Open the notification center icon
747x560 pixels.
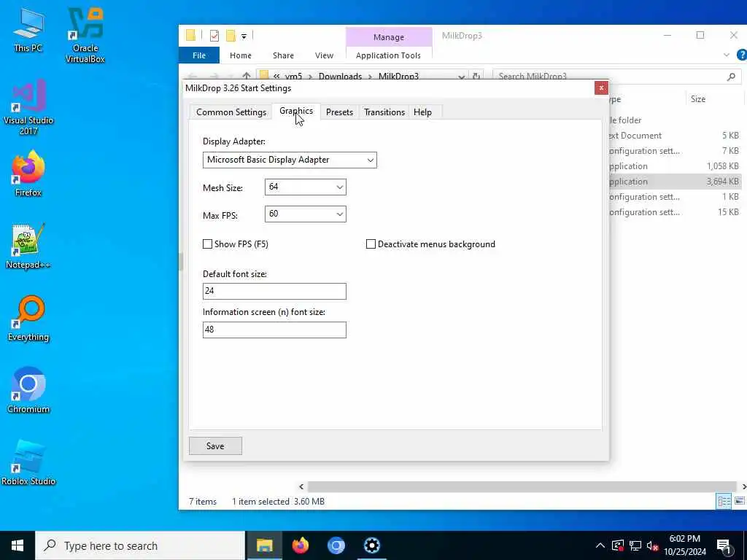pyautogui.click(x=724, y=546)
